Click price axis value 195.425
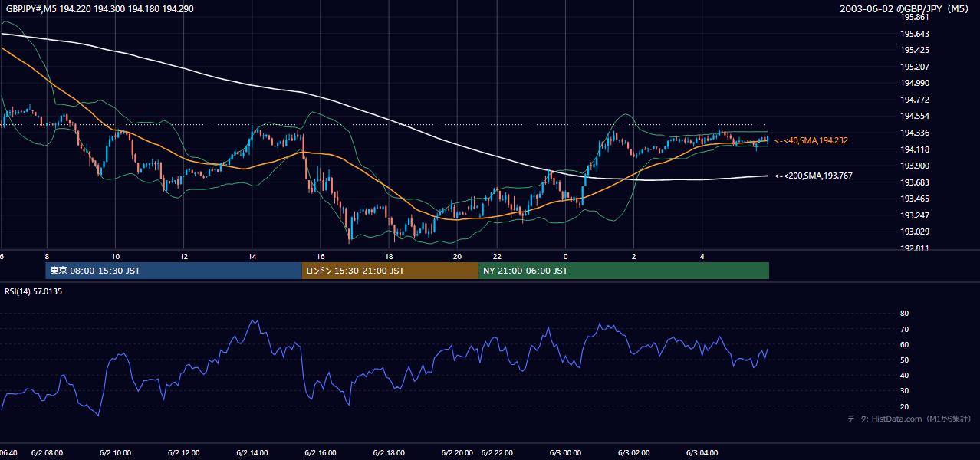Viewport: 980px width, 460px height. 915,50
